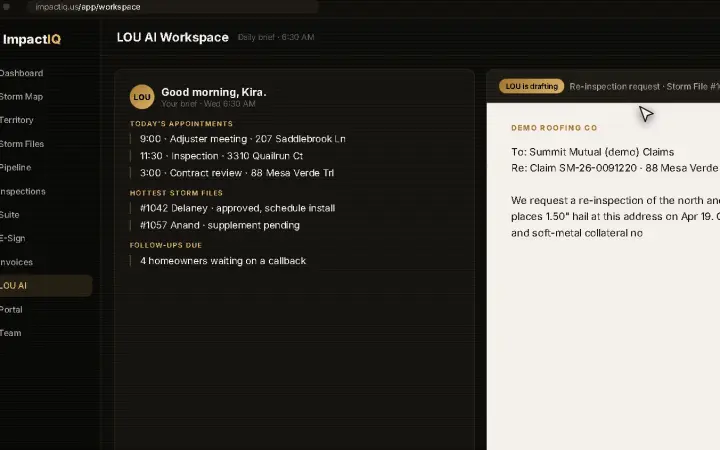The image size is (720, 450).
Task: Select Pipeline in the sidebar
Action: point(16,167)
